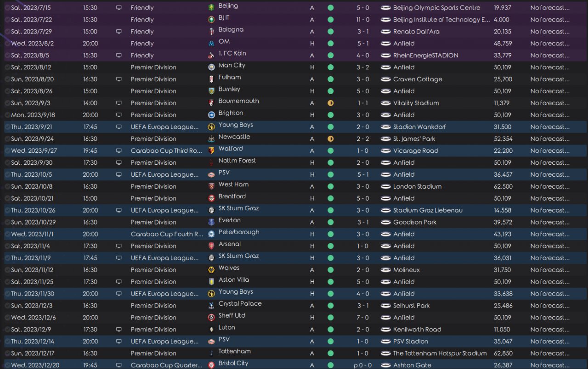Open the Vitality Stadium link
Viewport: 588px width, 369px height.
tap(416, 103)
